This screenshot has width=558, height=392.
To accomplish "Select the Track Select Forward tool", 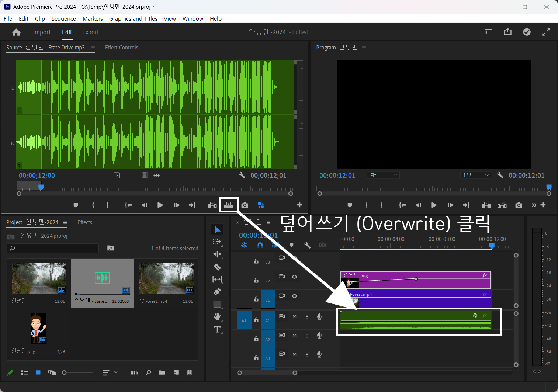I will pos(217,242).
